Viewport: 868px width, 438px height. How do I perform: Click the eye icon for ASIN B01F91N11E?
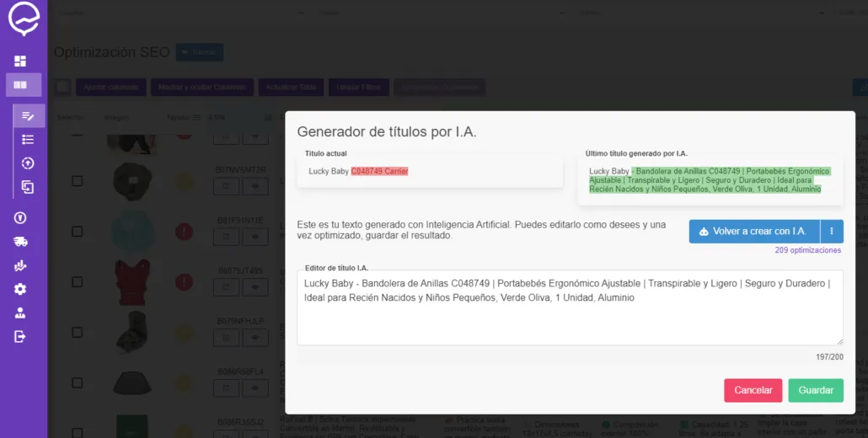(255, 237)
